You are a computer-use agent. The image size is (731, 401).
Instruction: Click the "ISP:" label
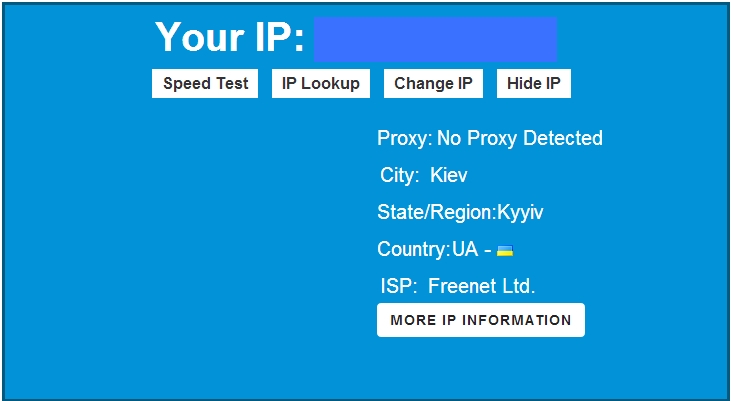(399, 286)
